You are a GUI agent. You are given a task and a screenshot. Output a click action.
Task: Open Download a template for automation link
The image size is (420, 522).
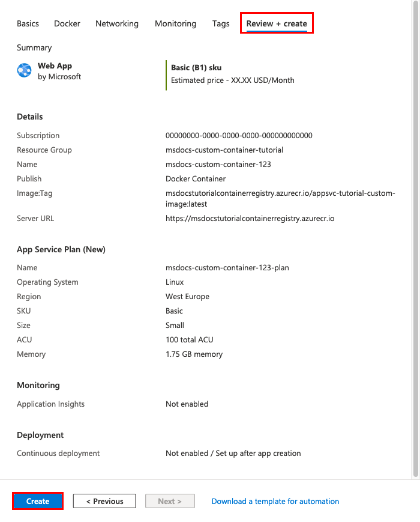point(275,502)
